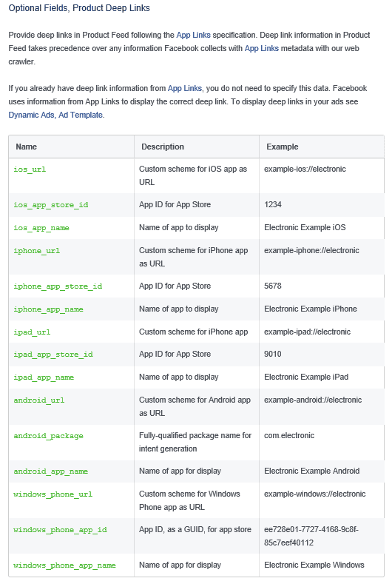The height and width of the screenshot is (581, 392).
Task: Open the Dynamic Ads, Ad Template link
Action: coord(55,115)
